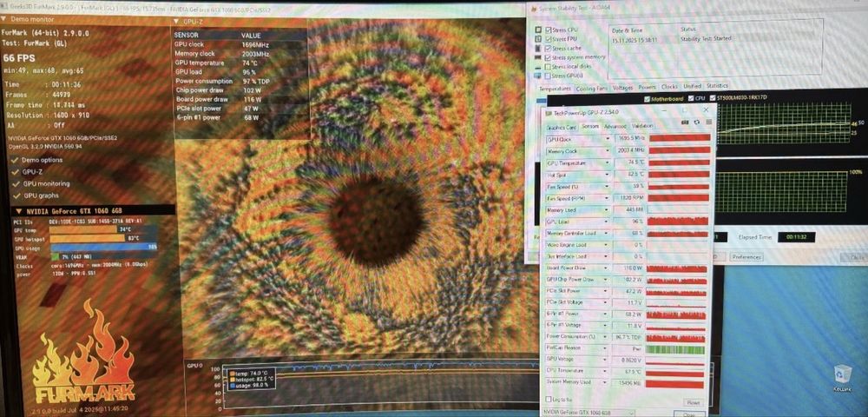Click Stress GPU(s) monitor icon

click(x=538, y=76)
